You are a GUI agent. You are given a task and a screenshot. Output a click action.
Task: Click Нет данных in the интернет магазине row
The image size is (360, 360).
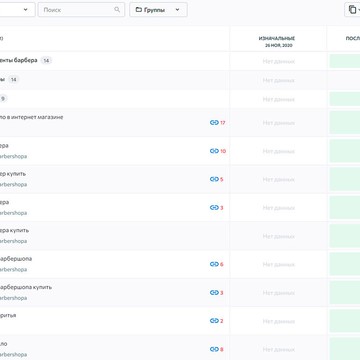279,123
